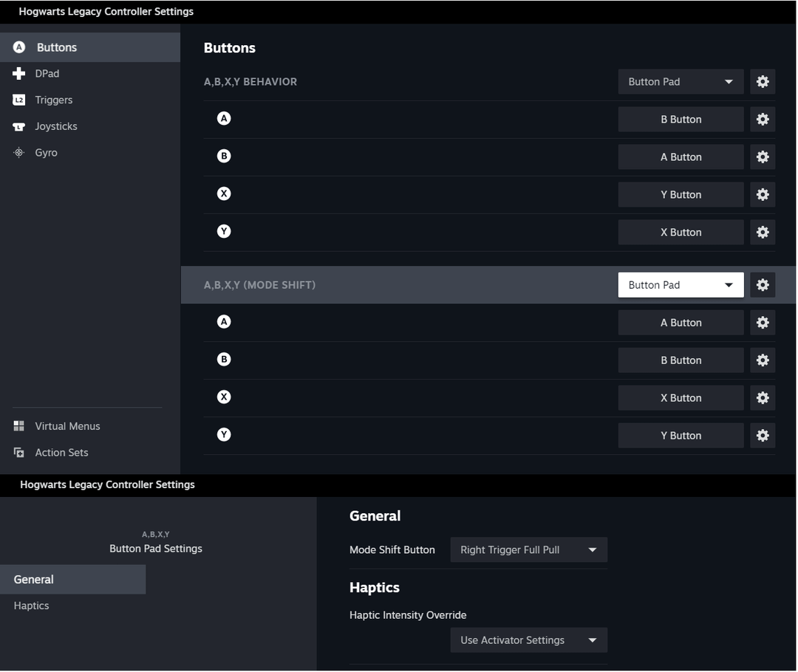Open Virtual Menus settings

click(67, 425)
